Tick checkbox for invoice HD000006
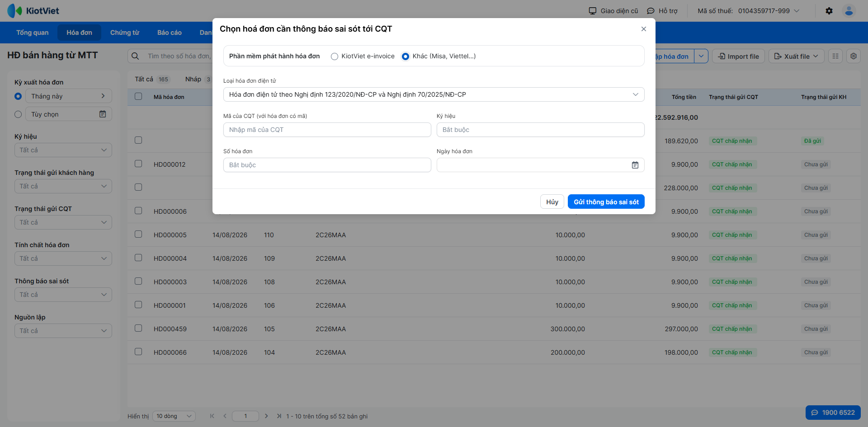The width and height of the screenshot is (868, 427). pyautogui.click(x=138, y=211)
